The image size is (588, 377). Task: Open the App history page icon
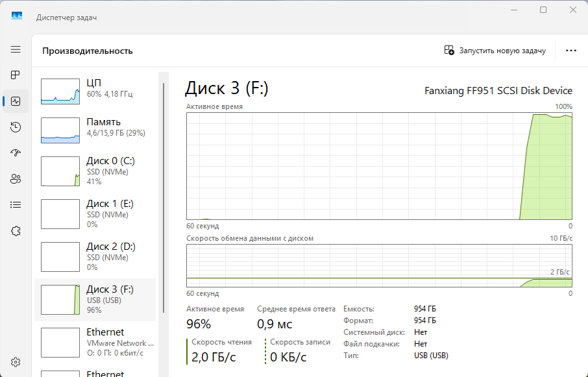(16, 127)
